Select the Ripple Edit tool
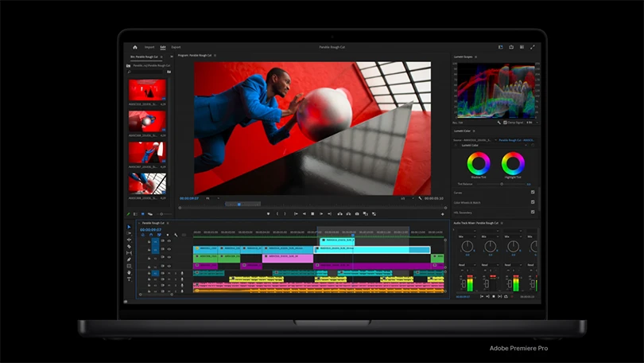 tap(129, 240)
